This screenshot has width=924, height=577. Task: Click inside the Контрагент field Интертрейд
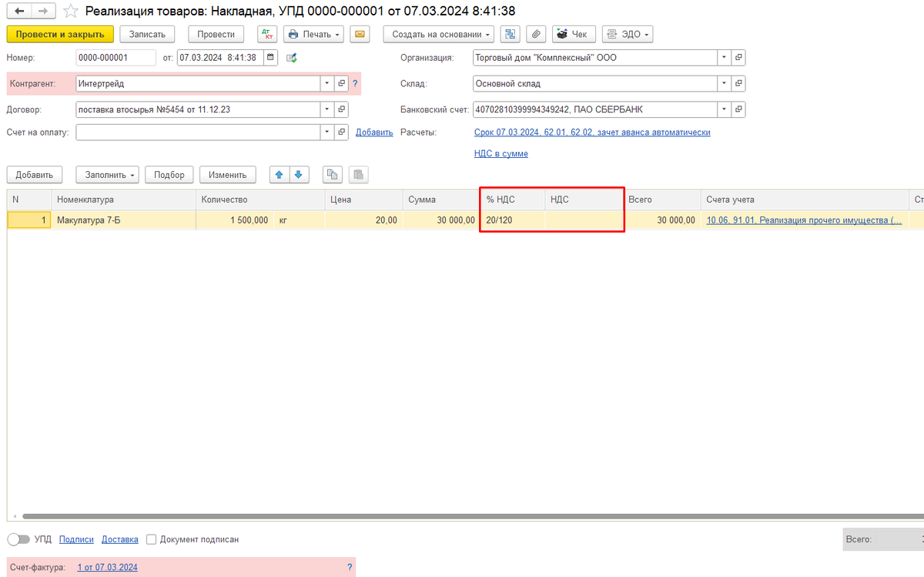tap(198, 83)
